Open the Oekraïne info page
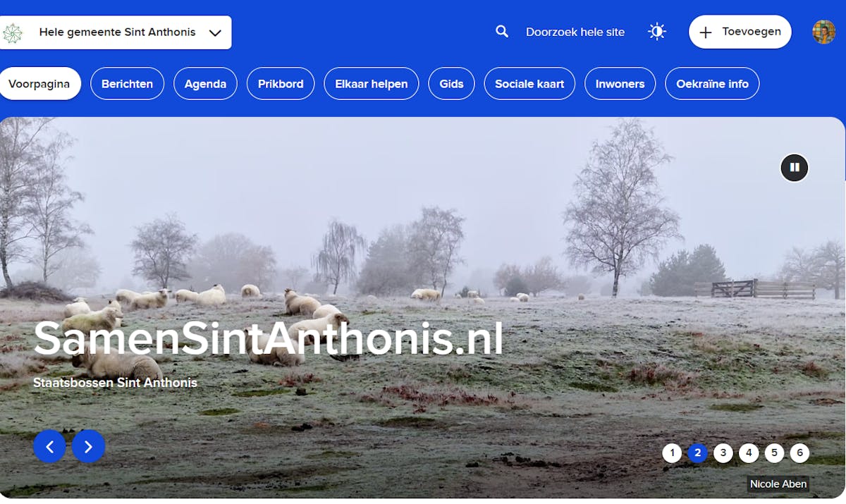846x504 pixels. [712, 84]
